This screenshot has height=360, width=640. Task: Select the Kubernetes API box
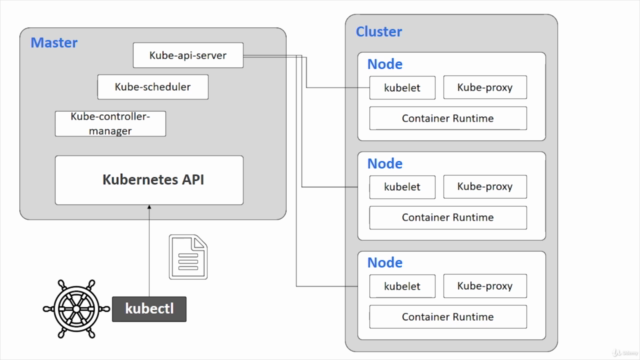(x=149, y=180)
